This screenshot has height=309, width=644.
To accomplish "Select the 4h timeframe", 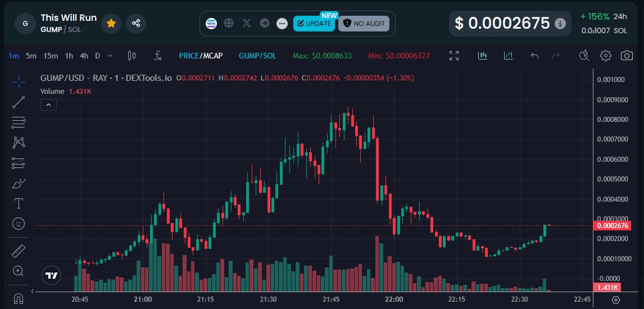I will coord(84,56).
